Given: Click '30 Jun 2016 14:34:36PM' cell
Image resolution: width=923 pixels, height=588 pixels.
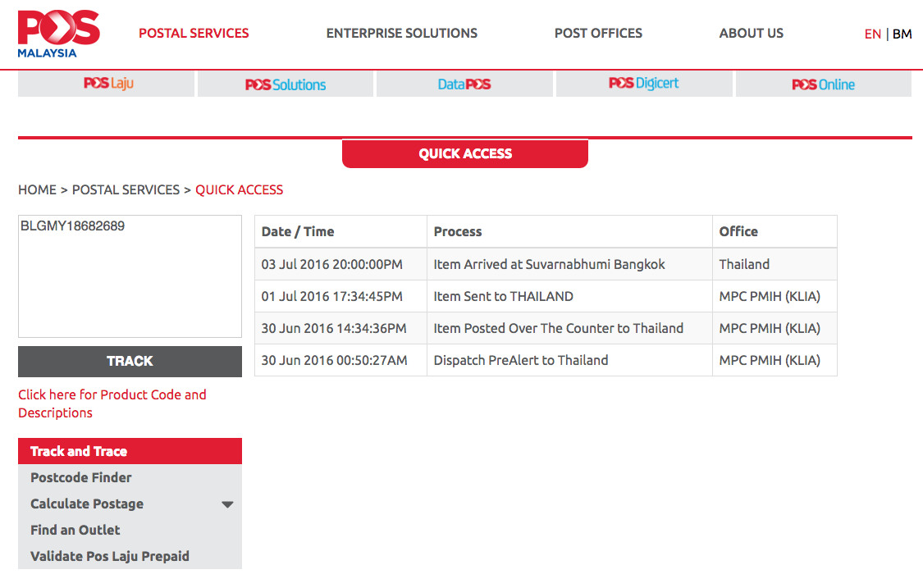Looking at the screenshot, I should (x=340, y=328).
